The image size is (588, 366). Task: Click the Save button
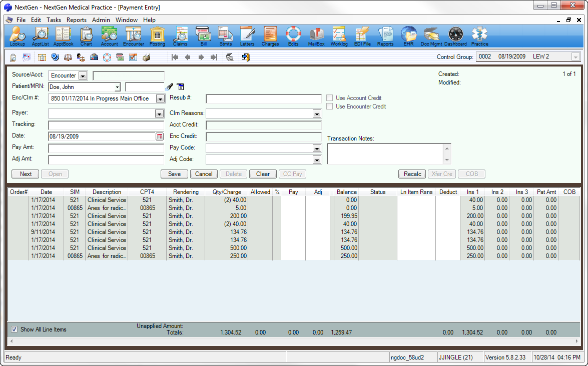[x=174, y=174]
